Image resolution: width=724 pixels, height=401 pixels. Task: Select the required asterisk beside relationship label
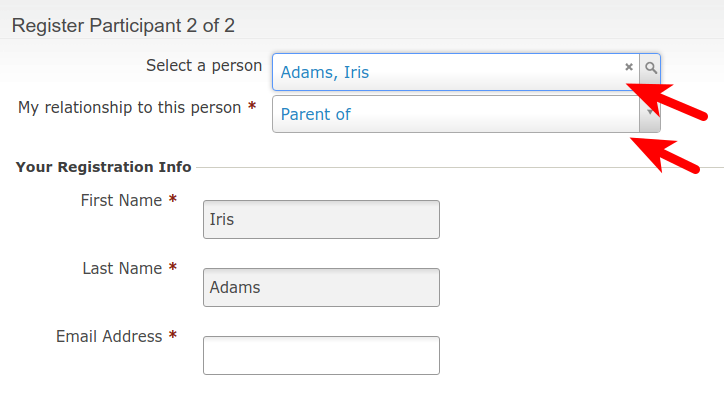point(252,106)
